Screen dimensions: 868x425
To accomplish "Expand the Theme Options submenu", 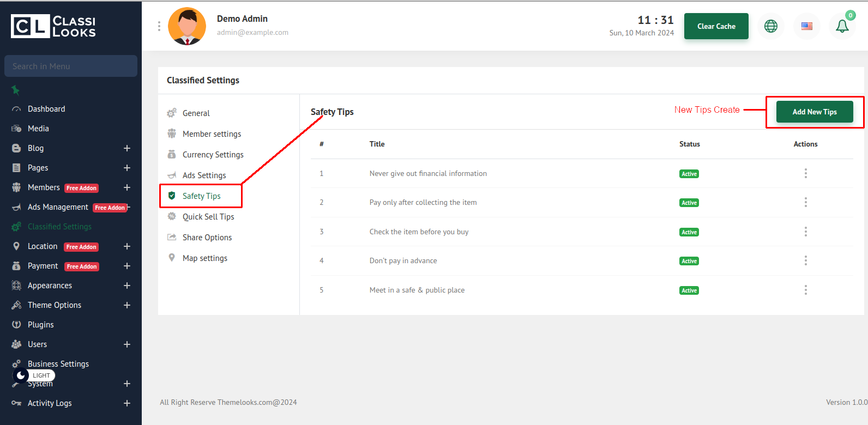I will (126, 305).
